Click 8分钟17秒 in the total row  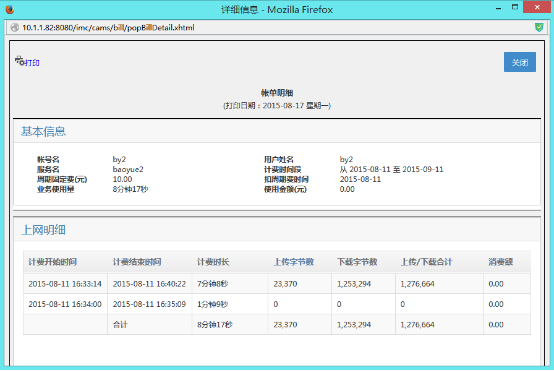click(215, 325)
